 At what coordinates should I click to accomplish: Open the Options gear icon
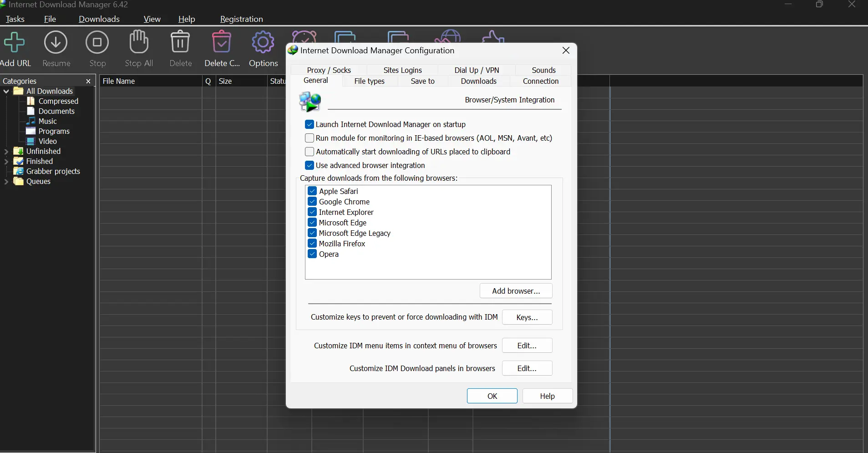click(263, 43)
